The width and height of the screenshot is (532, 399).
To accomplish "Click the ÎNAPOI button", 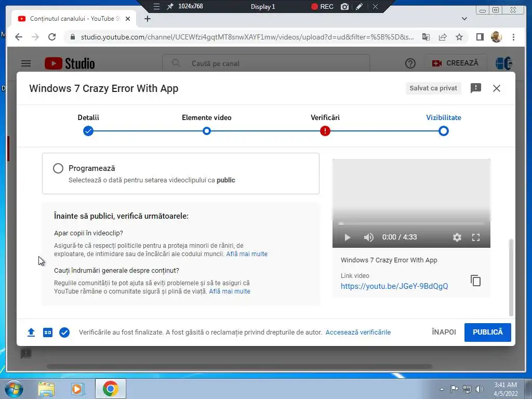I will tap(444, 332).
